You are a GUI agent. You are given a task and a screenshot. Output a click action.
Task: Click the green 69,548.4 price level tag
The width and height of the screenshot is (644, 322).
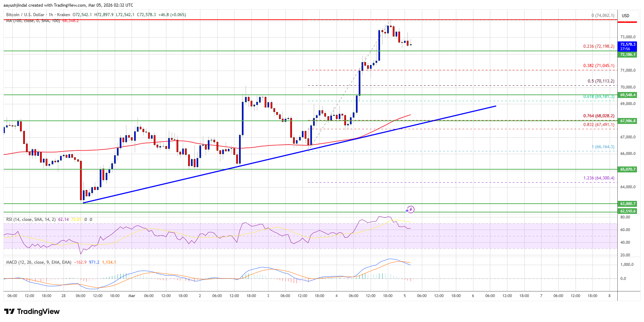click(x=628, y=95)
